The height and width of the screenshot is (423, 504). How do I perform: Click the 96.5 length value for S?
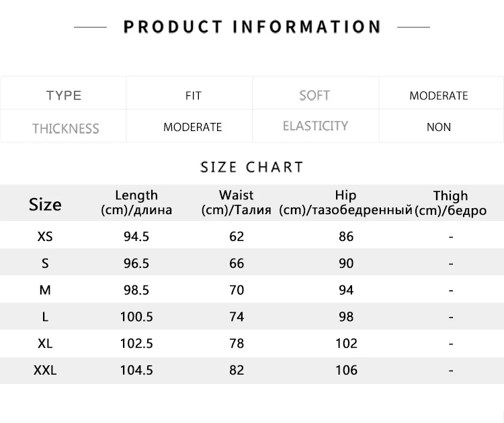[136, 263]
